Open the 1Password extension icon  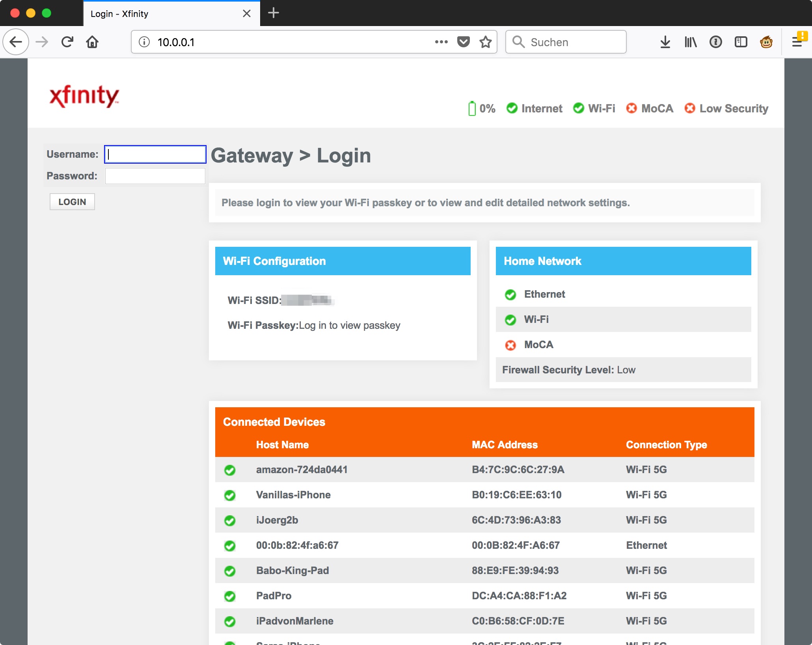pos(716,42)
